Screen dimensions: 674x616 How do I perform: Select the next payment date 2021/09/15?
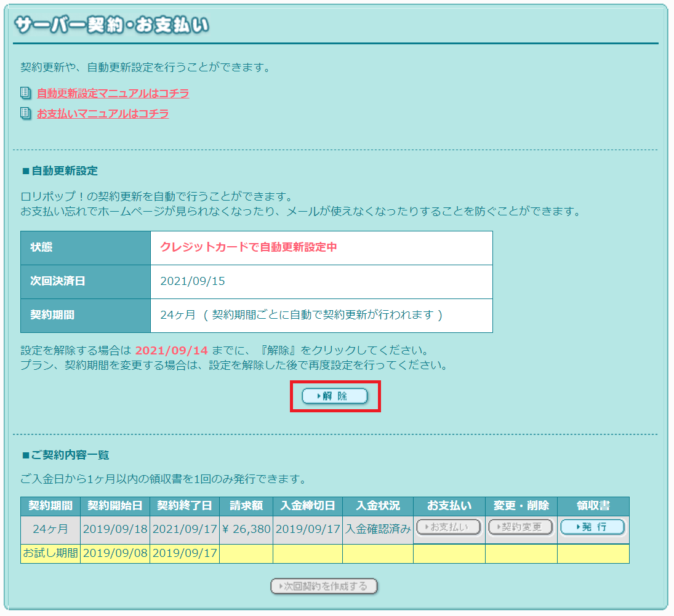(193, 281)
